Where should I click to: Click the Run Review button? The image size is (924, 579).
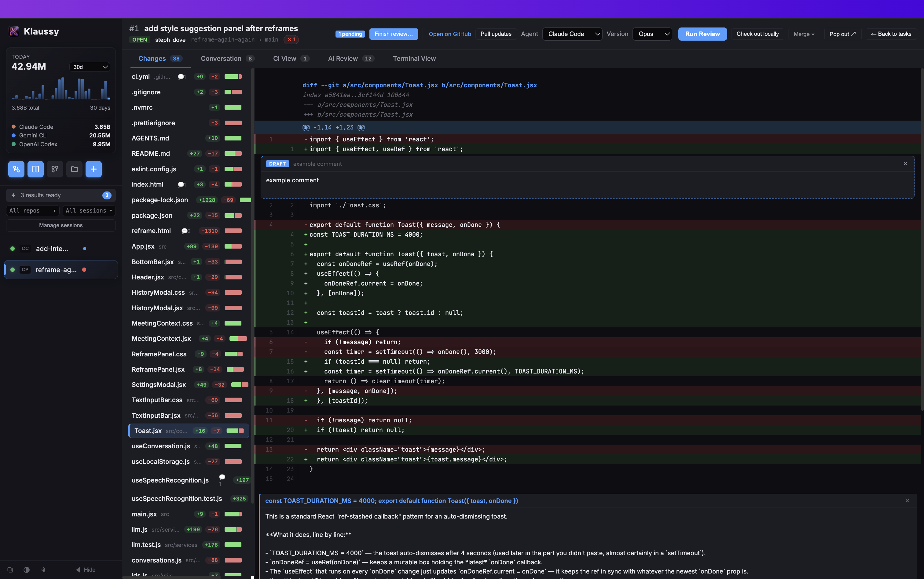[x=702, y=34]
